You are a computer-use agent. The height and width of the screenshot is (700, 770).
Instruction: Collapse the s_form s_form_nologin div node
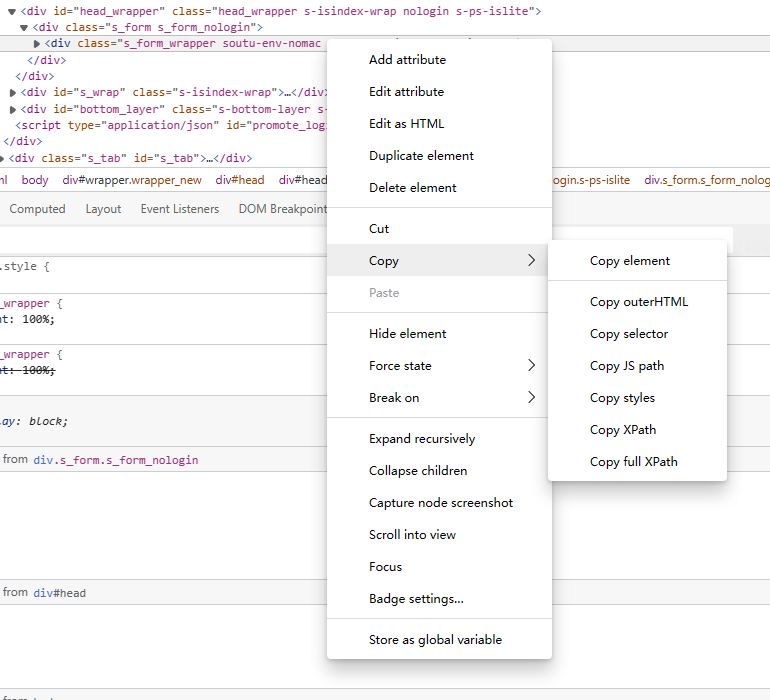(x=24, y=27)
